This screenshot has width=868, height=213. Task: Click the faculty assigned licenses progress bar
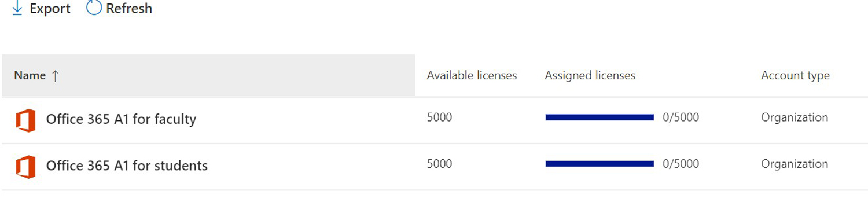pyautogui.click(x=599, y=117)
